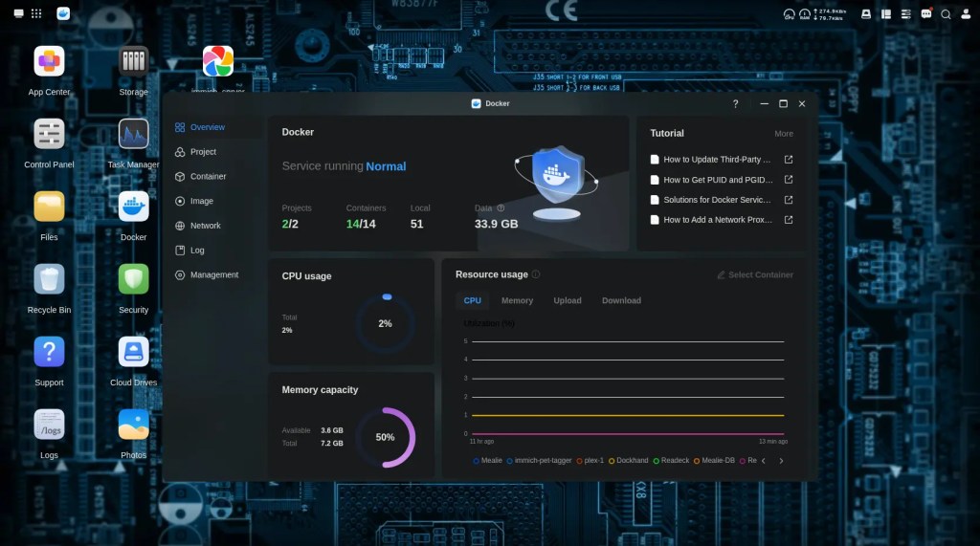This screenshot has width=980, height=546.
Task: Open the Storage desktop app
Action: (133, 62)
